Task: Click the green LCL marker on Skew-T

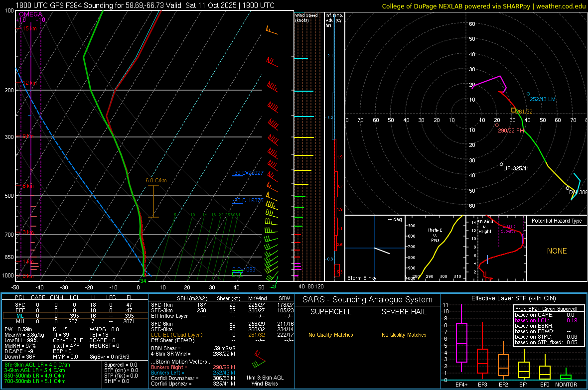Action: pyautogui.click(x=237, y=273)
